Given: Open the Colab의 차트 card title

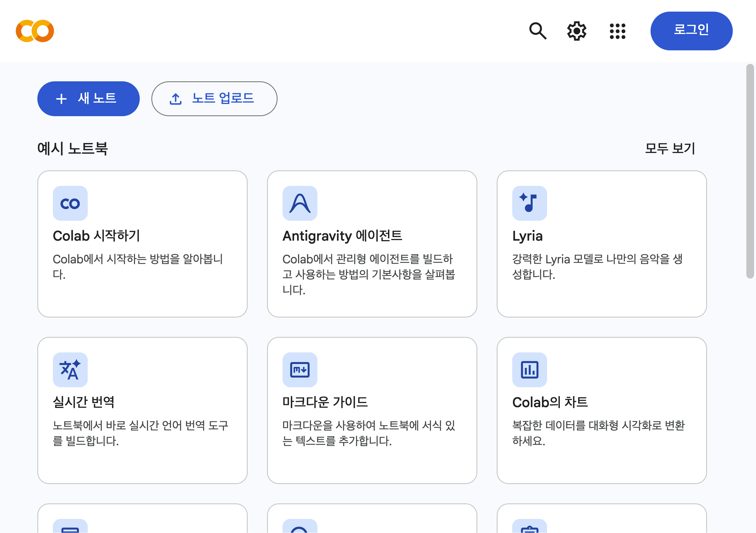Looking at the screenshot, I should (x=550, y=402).
